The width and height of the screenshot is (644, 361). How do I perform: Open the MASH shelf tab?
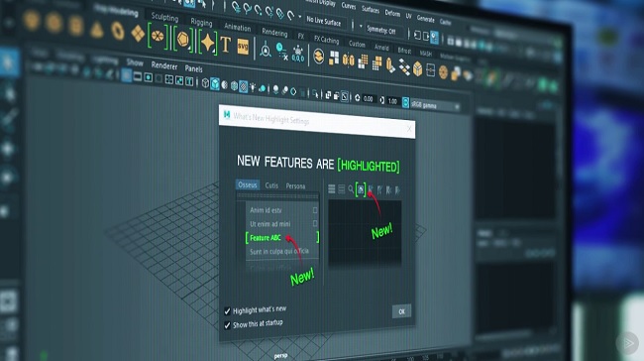(x=425, y=54)
